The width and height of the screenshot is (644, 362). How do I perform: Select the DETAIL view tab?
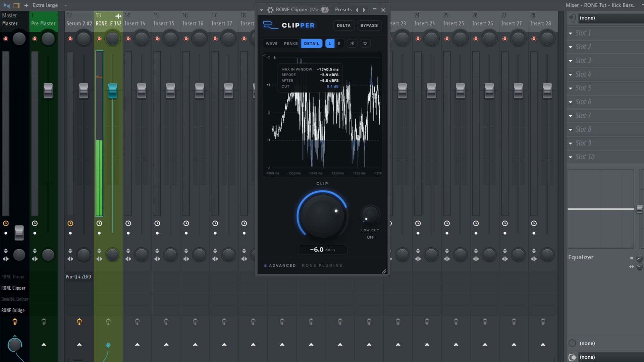click(312, 44)
